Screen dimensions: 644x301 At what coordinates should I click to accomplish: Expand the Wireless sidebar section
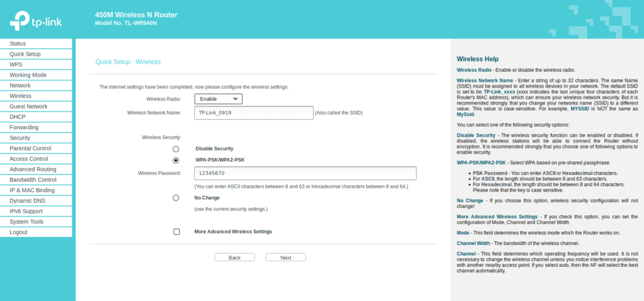pos(20,96)
